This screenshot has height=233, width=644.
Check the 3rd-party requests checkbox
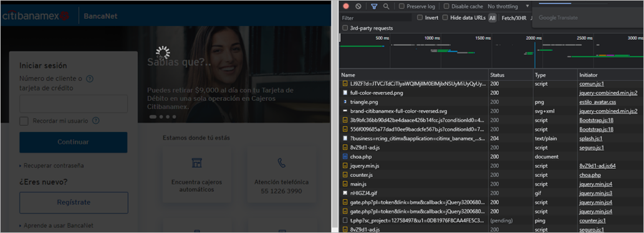tap(345, 28)
